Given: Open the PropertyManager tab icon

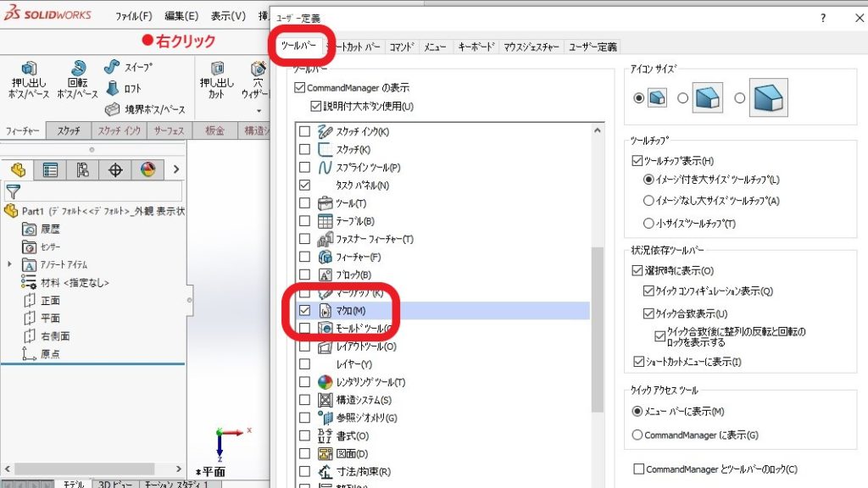Looking at the screenshot, I should [50, 170].
